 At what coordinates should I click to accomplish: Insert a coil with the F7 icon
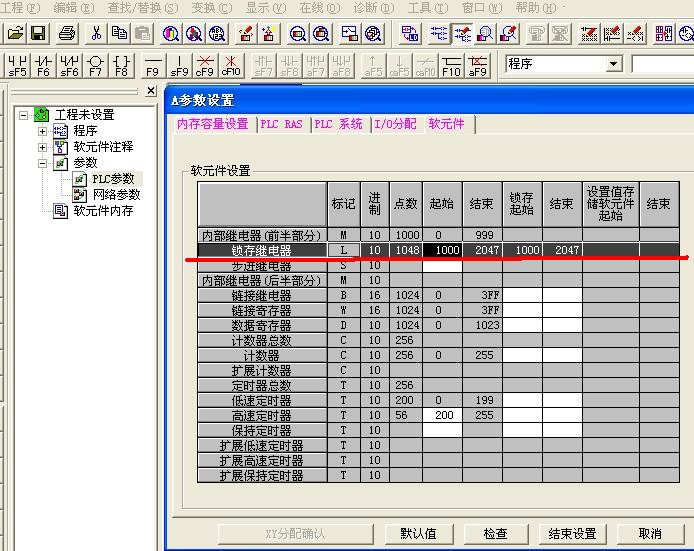95,66
